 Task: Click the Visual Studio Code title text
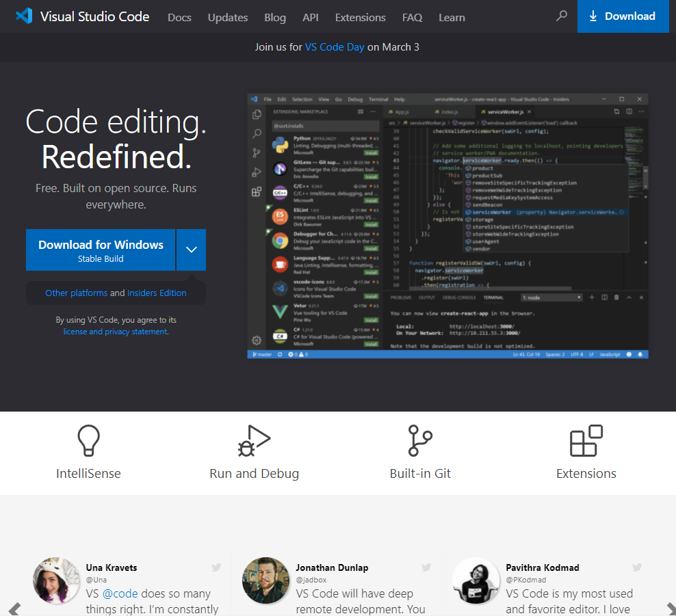click(95, 16)
